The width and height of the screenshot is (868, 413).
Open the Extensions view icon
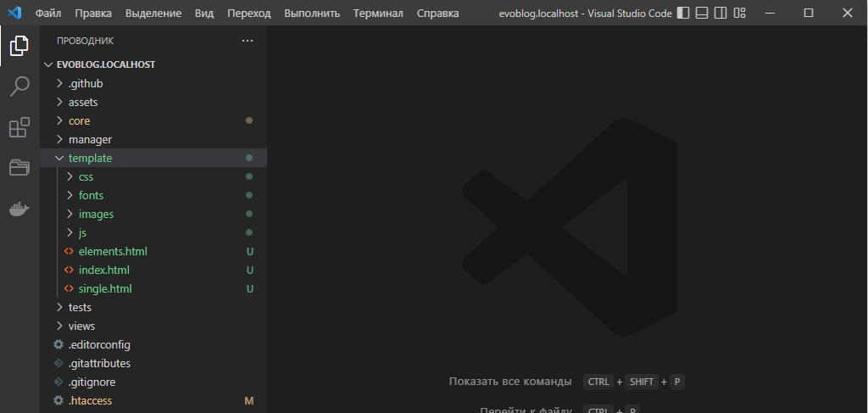[19, 127]
